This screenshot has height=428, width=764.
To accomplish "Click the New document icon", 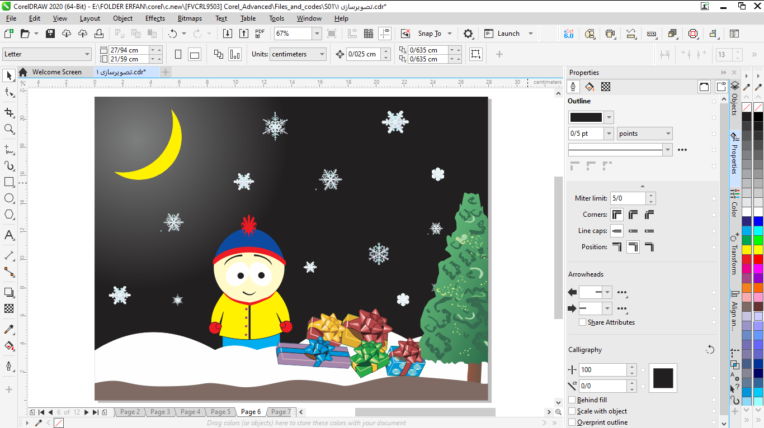I will [8, 34].
